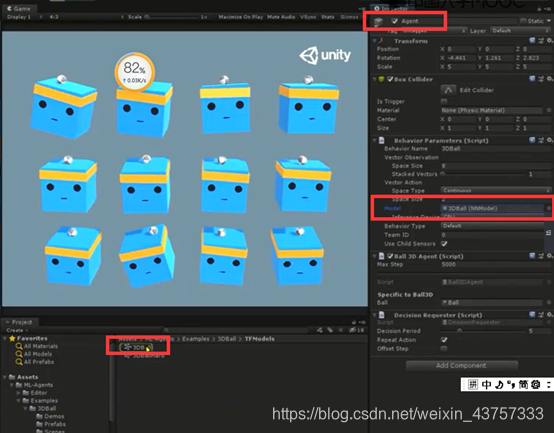Toggle Maximize On Play button
The width and height of the screenshot is (554, 433).
click(x=241, y=17)
